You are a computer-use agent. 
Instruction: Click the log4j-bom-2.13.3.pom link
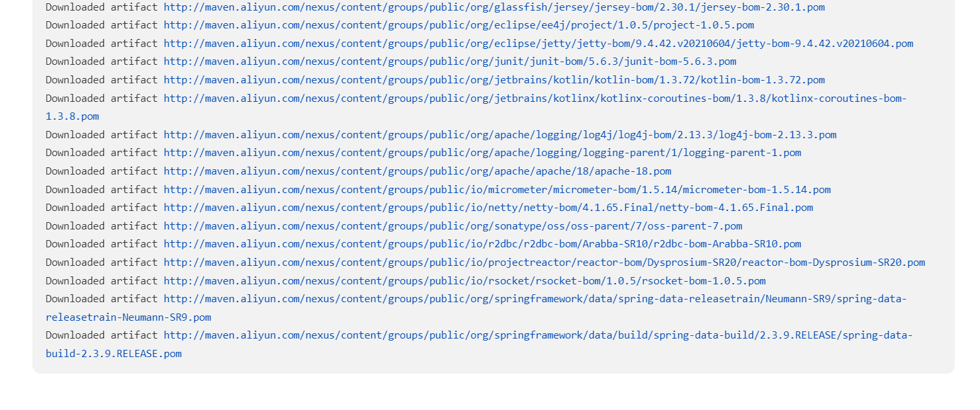[500, 135]
